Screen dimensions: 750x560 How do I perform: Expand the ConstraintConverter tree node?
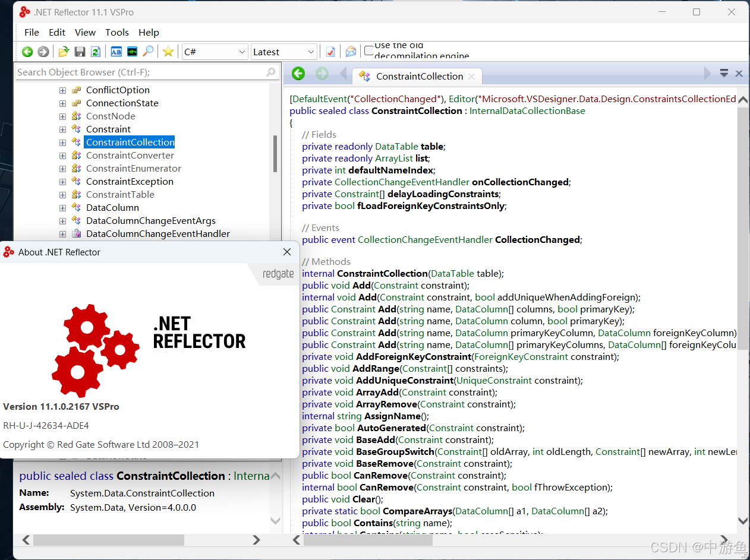click(x=62, y=156)
